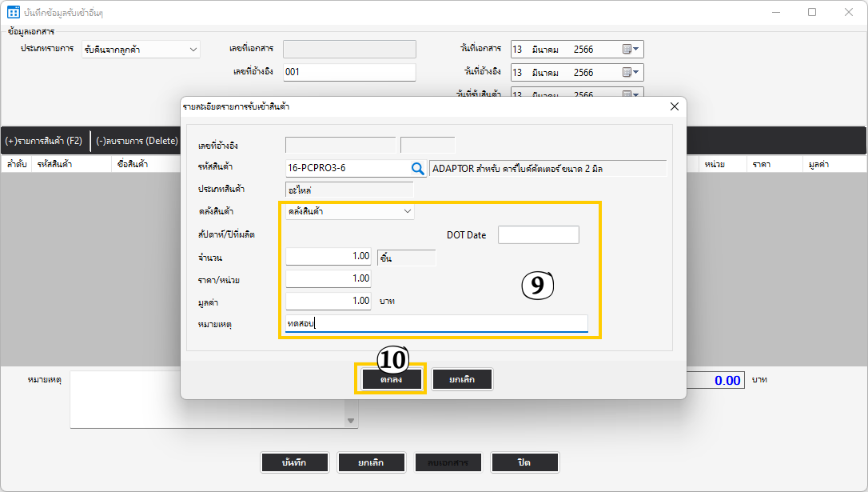Expand the คลังสินค้า warehouse dropdown
The width and height of the screenshot is (868, 492).
(x=408, y=211)
